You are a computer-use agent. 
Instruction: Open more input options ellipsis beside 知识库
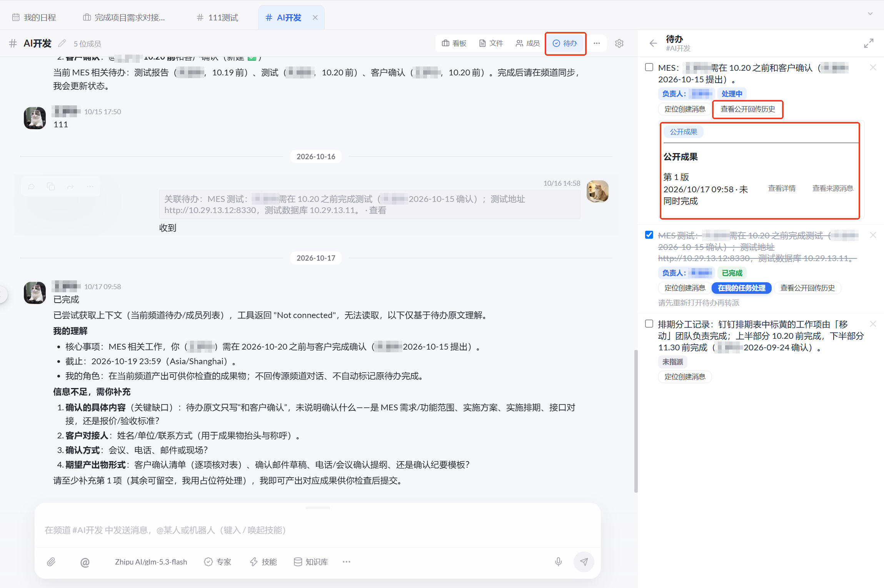[x=346, y=562]
